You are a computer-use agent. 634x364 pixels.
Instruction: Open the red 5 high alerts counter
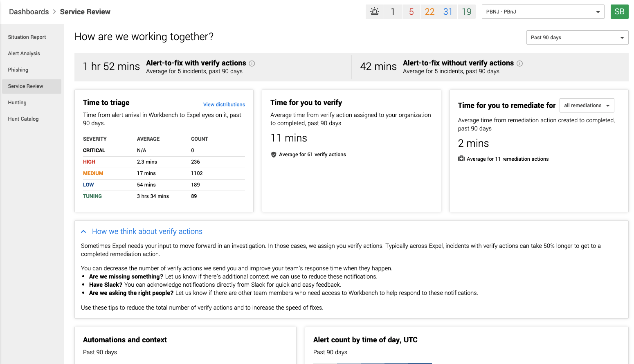click(411, 11)
